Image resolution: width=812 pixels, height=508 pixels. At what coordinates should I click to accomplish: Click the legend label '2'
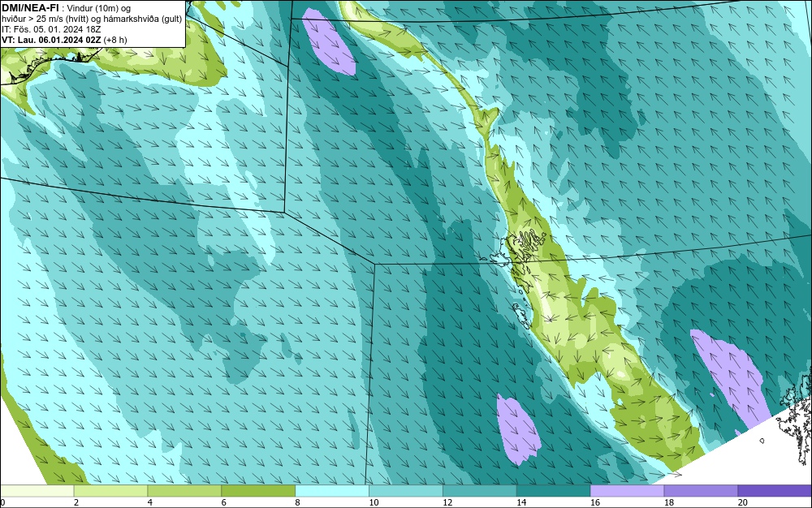tap(76, 502)
